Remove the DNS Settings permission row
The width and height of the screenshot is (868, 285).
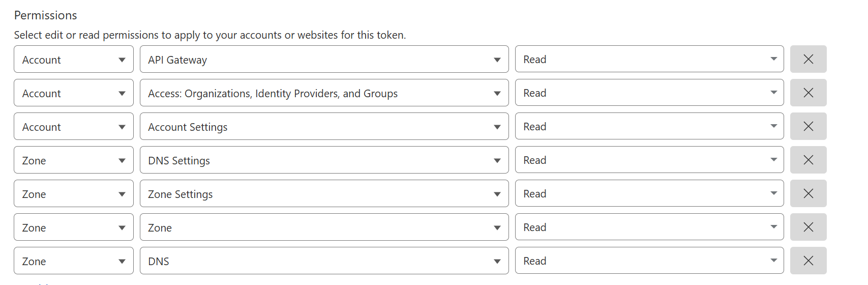pyautogui.click(x=808, y=160)
